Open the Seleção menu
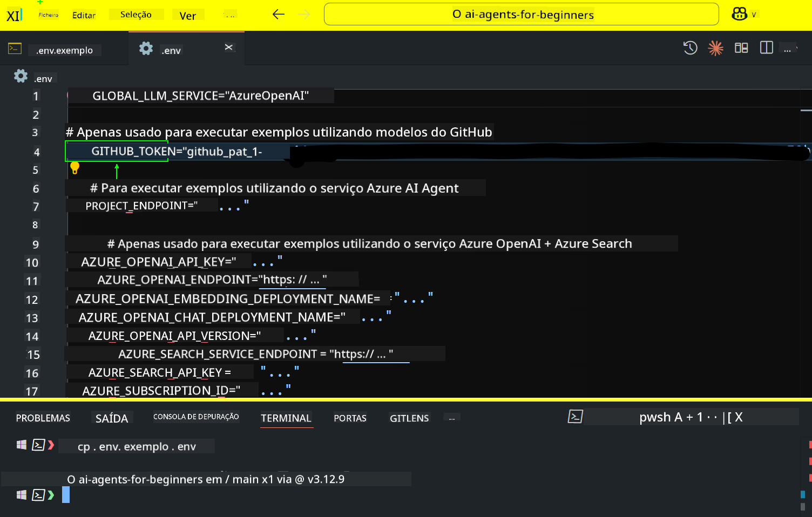The height and width of the screenshot is (517, 812). point(136,15)
